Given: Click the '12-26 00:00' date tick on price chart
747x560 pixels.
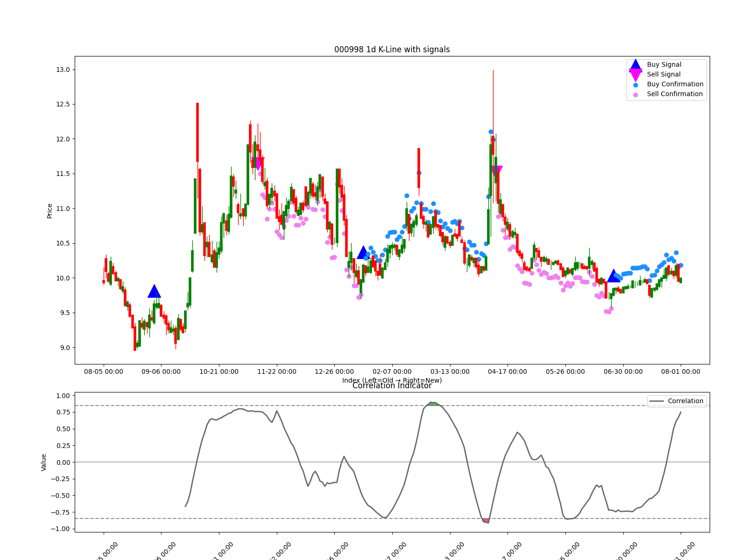Looking at the screenshot, I should point(334,372).
